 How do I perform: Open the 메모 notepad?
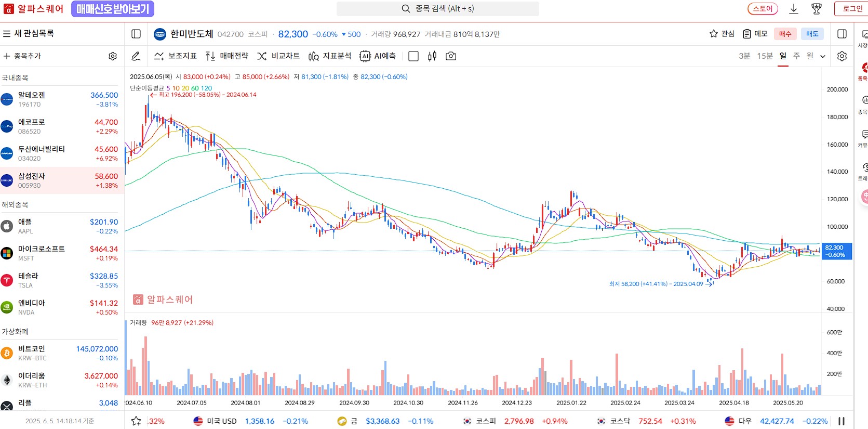point(755,34)
